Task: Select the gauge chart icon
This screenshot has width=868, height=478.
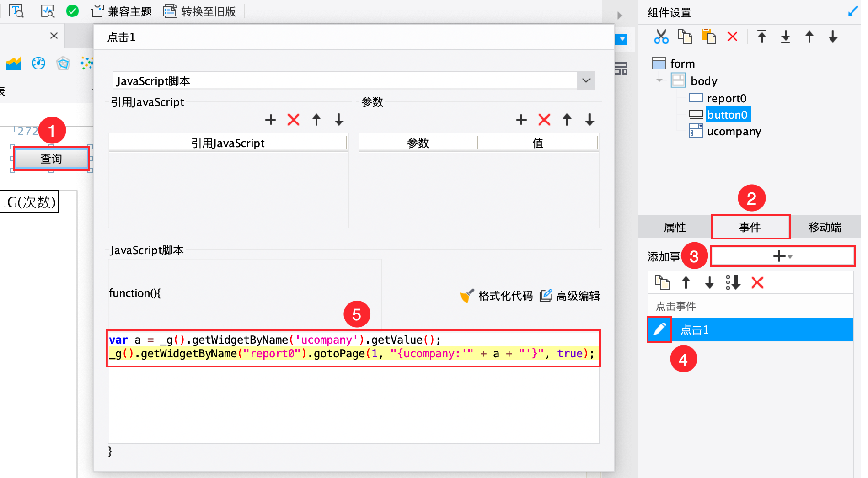Action: (38, 64)
